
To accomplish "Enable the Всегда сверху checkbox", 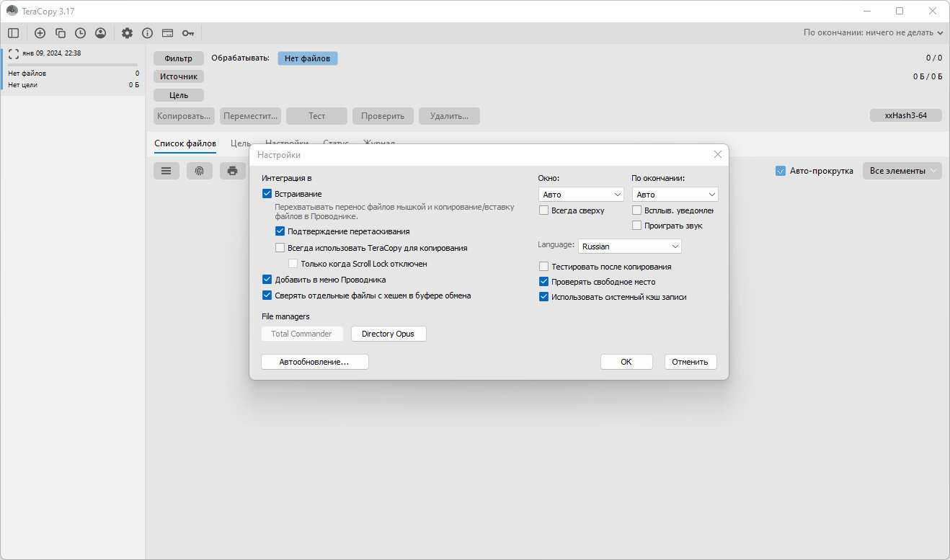I will (x=544, y=210).
